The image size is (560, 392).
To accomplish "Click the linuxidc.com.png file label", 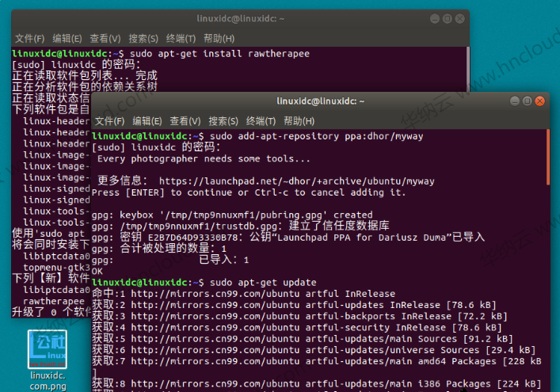I will [x=48, y=381].
